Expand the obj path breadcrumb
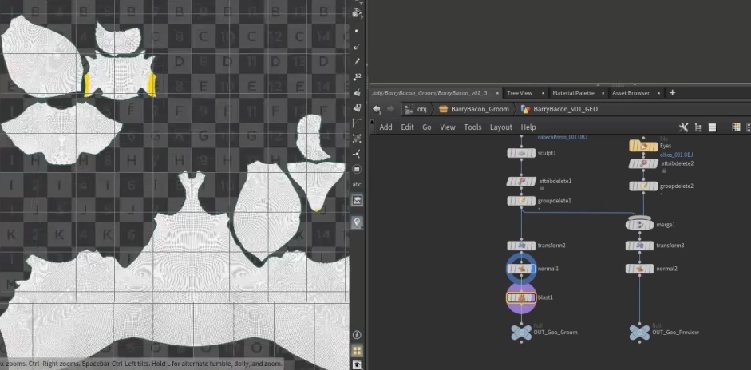This screenshot has height=370, width=751. [415, 109]
